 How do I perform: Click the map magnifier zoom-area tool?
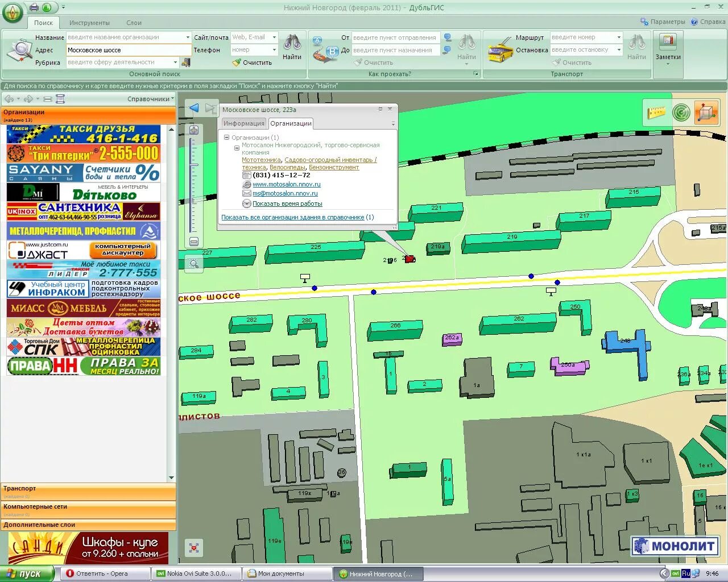[x=194, y=264]
